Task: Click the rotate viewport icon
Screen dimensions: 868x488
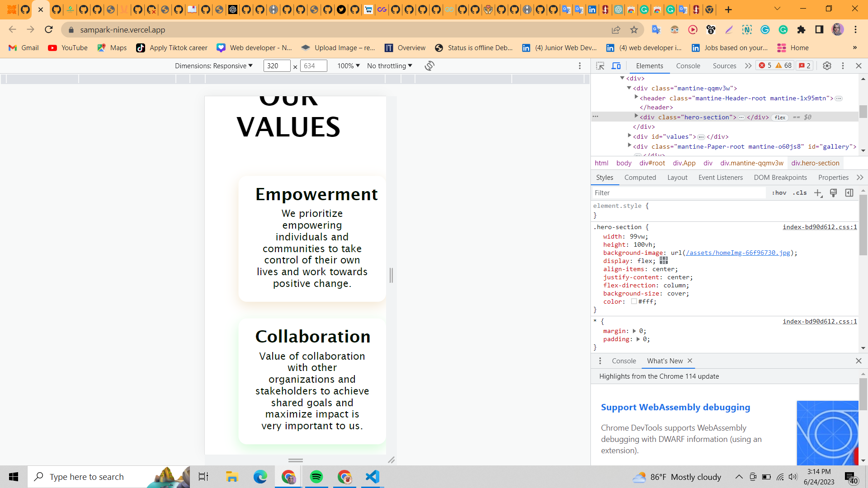Action: (x=429, y=66)
